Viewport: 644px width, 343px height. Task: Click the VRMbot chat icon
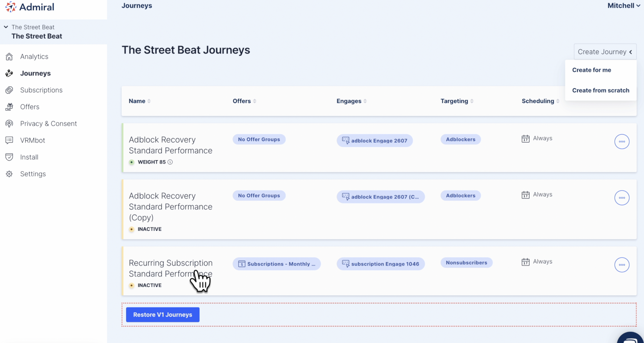click(x=9, y=140)
